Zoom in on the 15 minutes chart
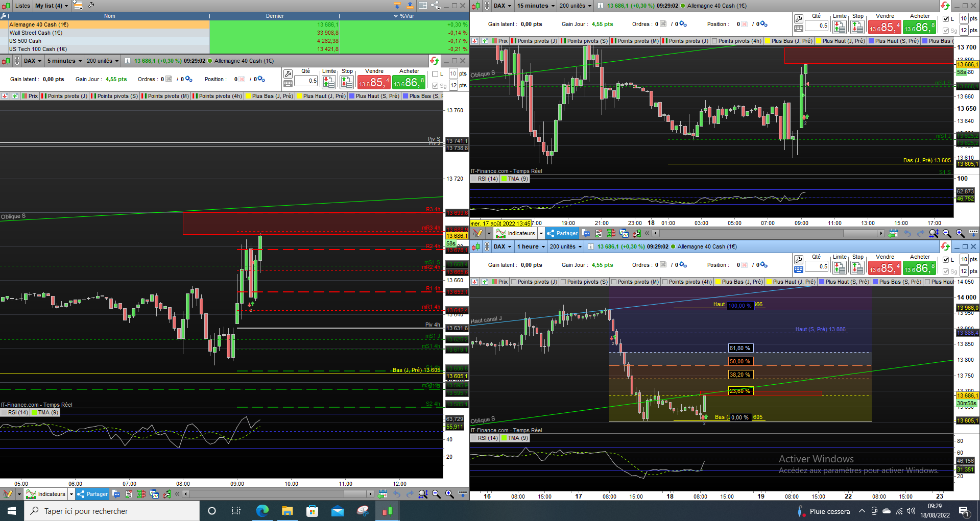The height and width of the screenshot is (521, 980). [960, 233]
